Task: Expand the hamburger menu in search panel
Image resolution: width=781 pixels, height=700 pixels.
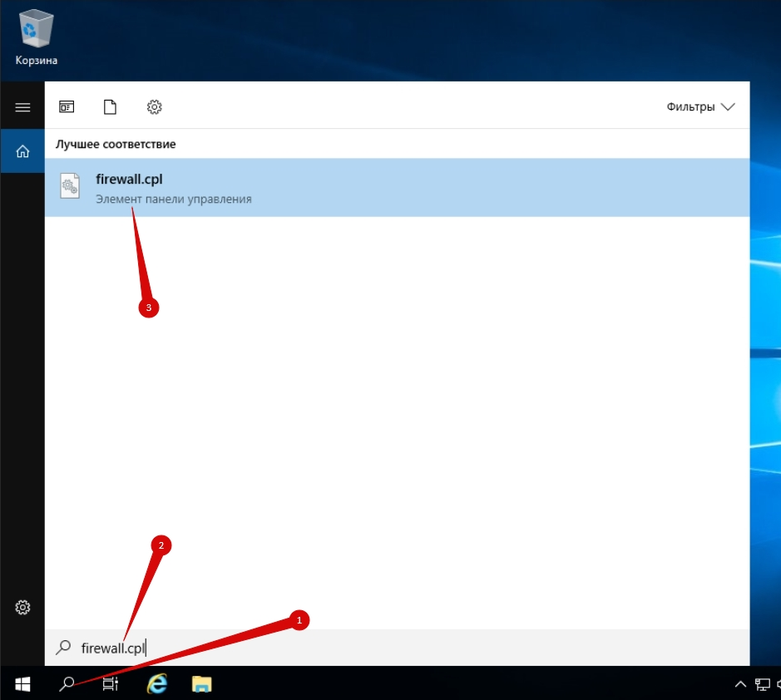Action: click(22, 107)
